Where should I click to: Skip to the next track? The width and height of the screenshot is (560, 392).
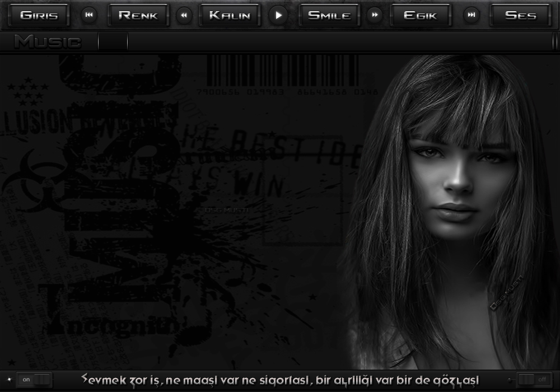(472, 15)
